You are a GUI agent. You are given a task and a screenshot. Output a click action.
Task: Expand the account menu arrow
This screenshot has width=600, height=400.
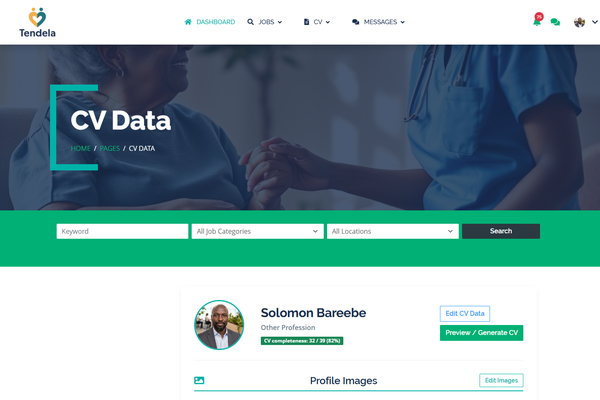pyautogui.click(x=595, y=22)
